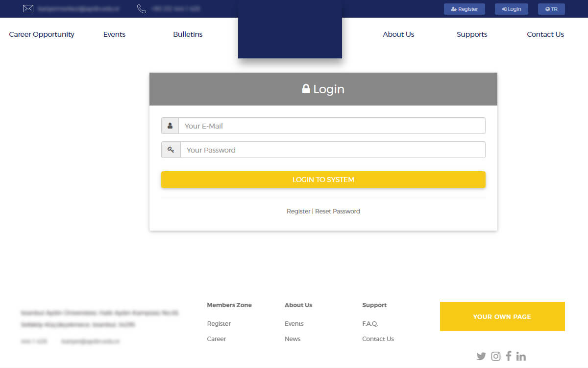Click the Register button in top bar

tap(465, 9)
